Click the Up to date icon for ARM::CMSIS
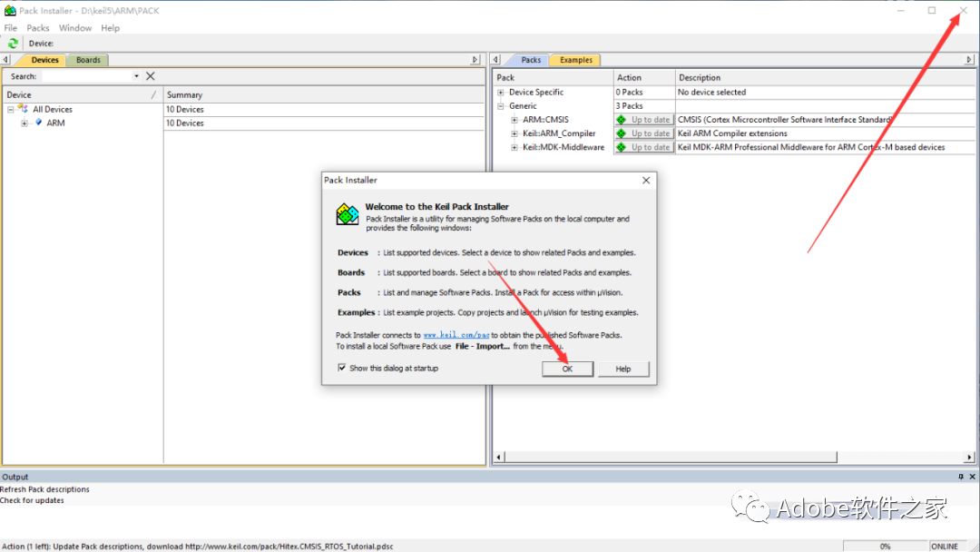 coord(621,119)
